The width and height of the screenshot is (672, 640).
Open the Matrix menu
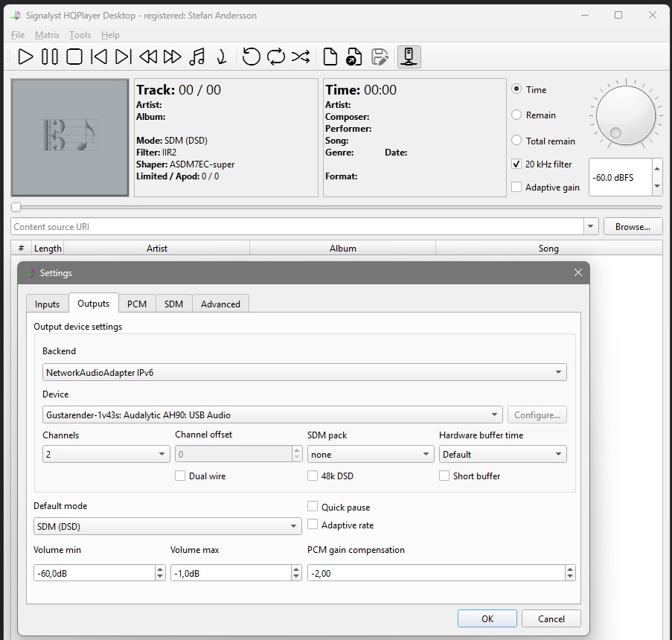point(47,35)
